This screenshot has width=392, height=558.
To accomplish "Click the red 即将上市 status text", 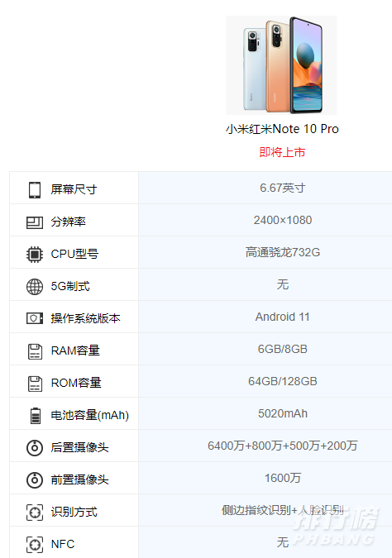I will tap(282, 152).
